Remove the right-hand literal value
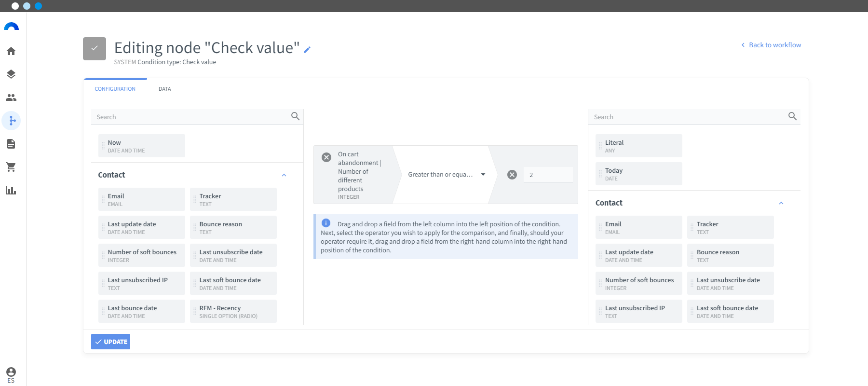This screenshot has height=386, width=868. [x=512, y=175]
